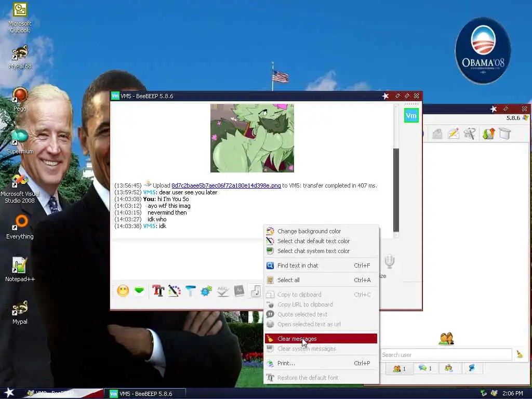Click Open selected text as url entry
Viewport: 532px width, 399px height.
point(321,324)
